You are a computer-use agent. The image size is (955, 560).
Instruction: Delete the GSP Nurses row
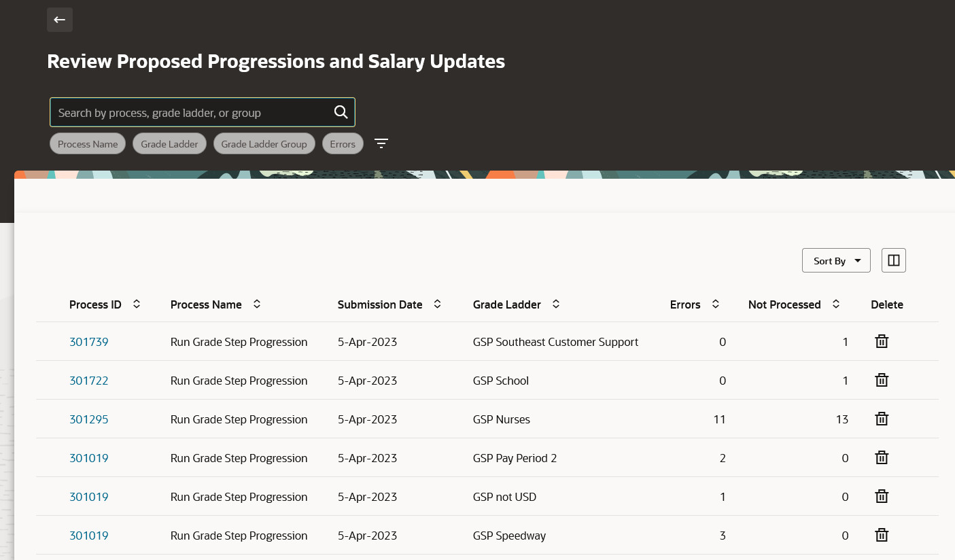coord(882,419)
